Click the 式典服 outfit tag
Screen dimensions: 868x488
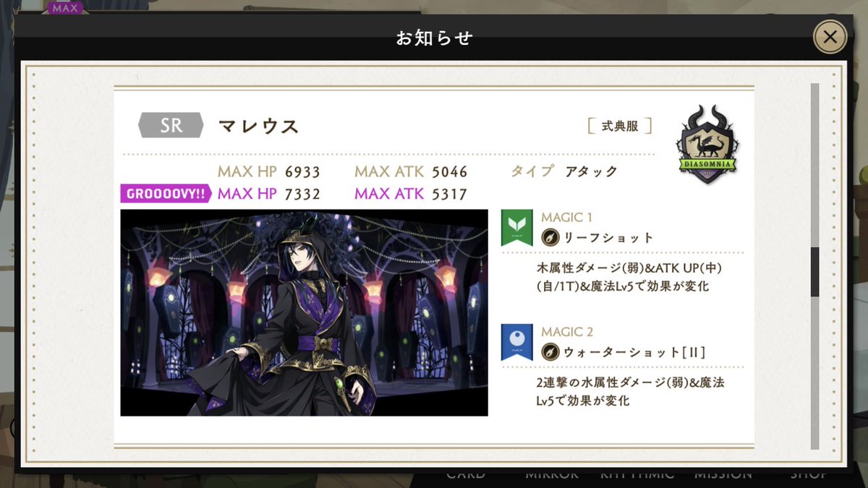point(620,126)
